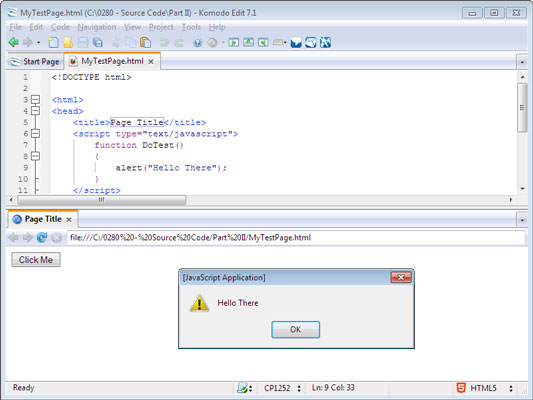Click the editor vertical scrollbar thumb
The width and height of the screenshot is (533, 400).
pos(522,108)
